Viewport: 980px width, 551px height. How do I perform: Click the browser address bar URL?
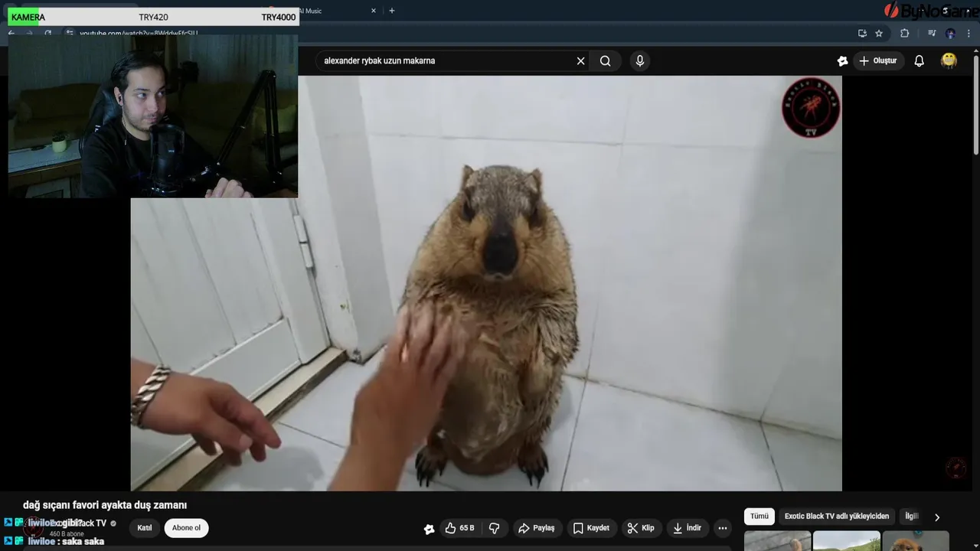pyautogui.click(x=139, y=33)
